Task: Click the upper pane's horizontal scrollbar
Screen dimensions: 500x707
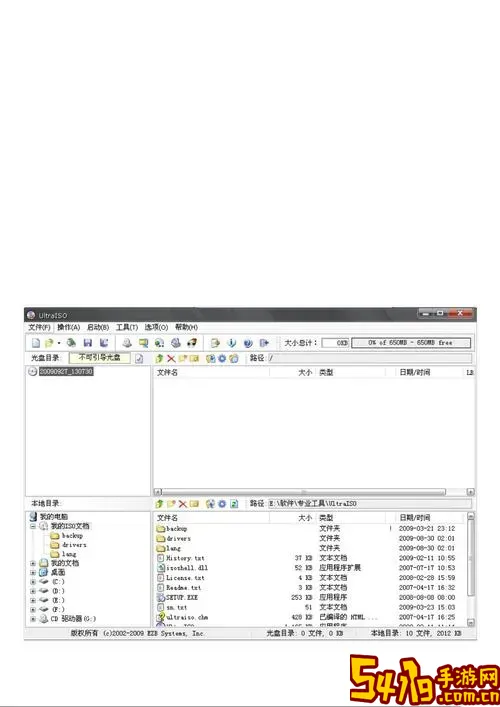Action: pyautogui.click(x=303, y=492)
